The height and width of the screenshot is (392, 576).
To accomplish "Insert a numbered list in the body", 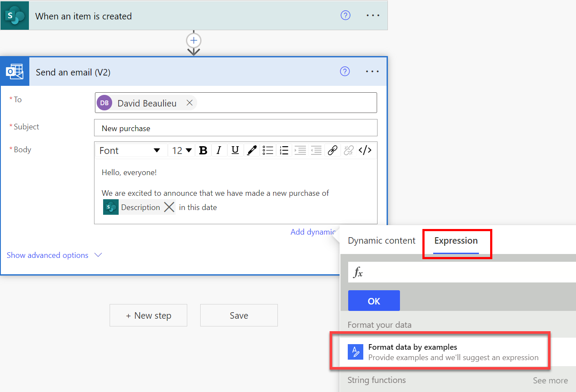I will pos(283,150).
